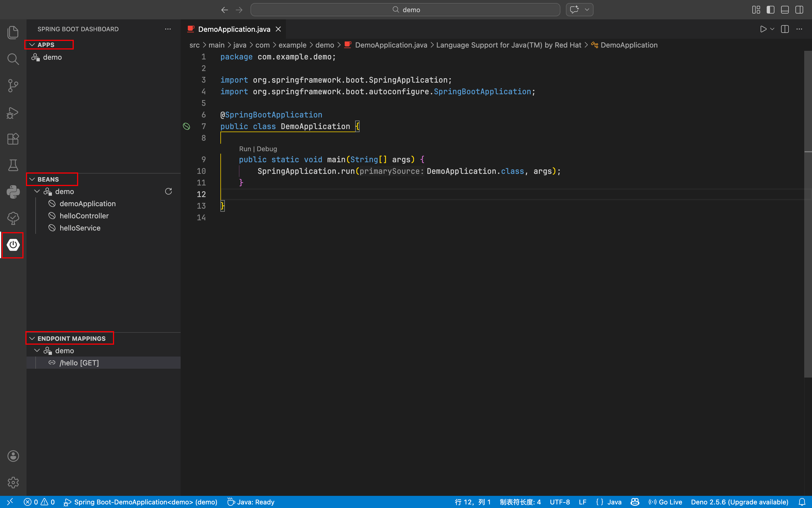Customize editor layout
Viewport: 812px width, 508px height.
pyautogui.click(x=756, y=10)
